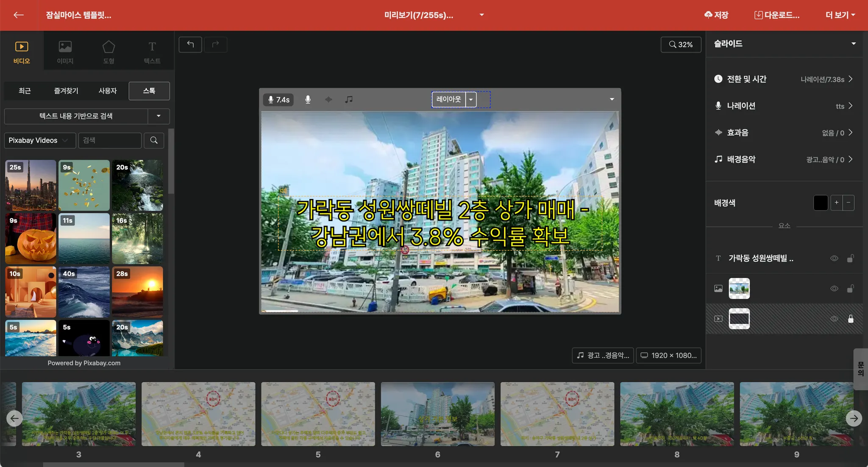Viewport: 868px width, 467px height.
Task: Open the Pixabay Videos source dropdown
Action: [x=40, y=140]
